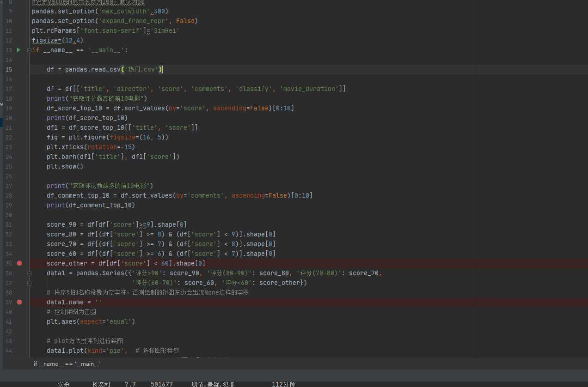This screenshot has height=387, width=588.
Task: Click 'max_colwidth' option string
Action: pyautogui.click(x=124, y=11)
